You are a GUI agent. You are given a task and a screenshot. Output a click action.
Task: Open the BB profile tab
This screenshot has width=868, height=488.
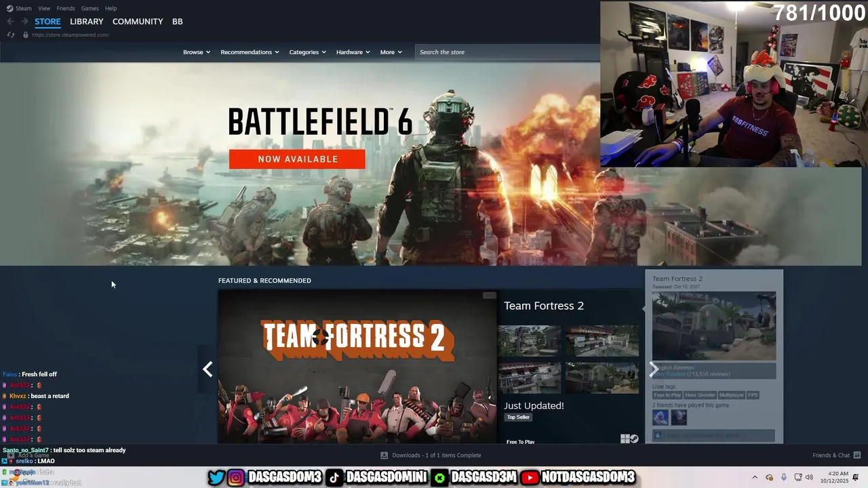(x=177, y=22)
